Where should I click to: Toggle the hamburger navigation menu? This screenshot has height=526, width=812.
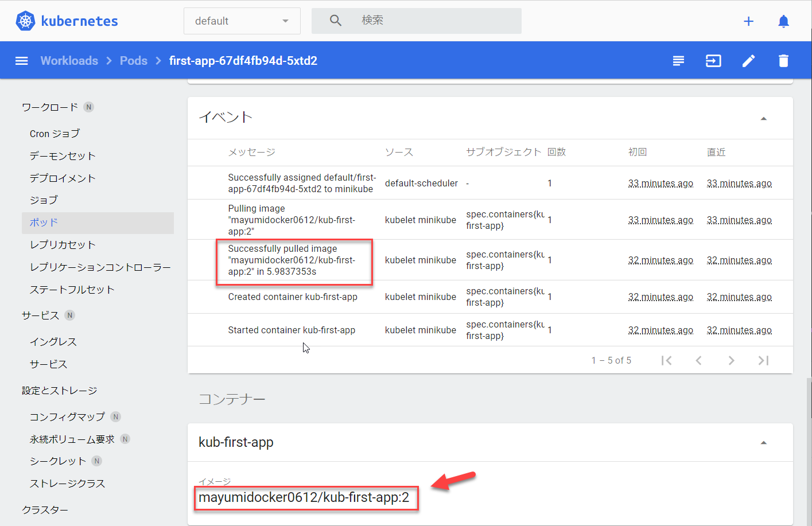21,61
